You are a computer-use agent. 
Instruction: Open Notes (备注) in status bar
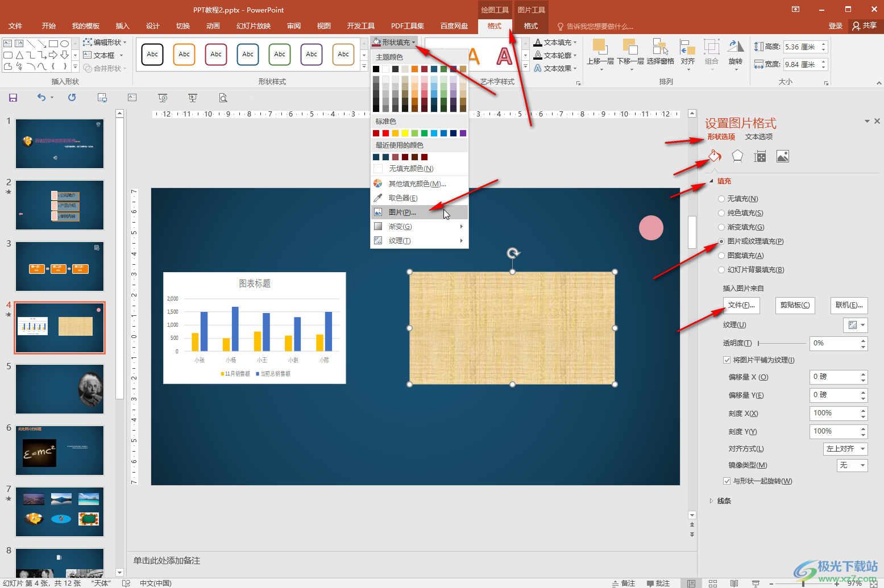(x=624, y=583)
